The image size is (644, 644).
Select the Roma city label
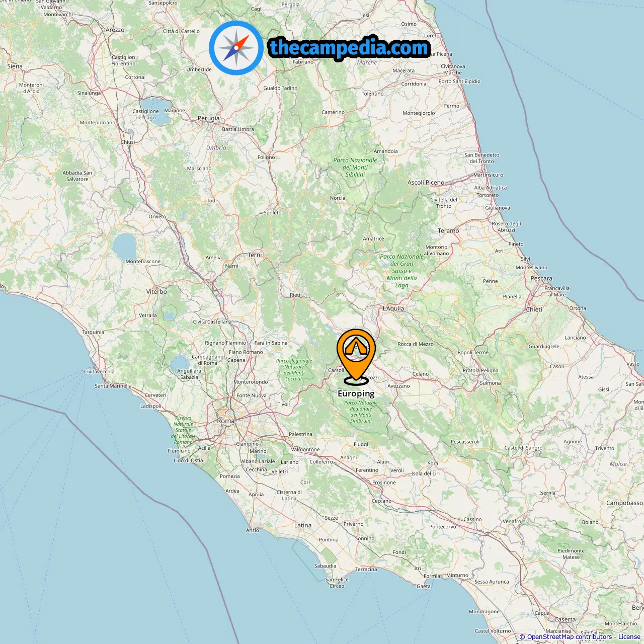click(x=225, y=421)
